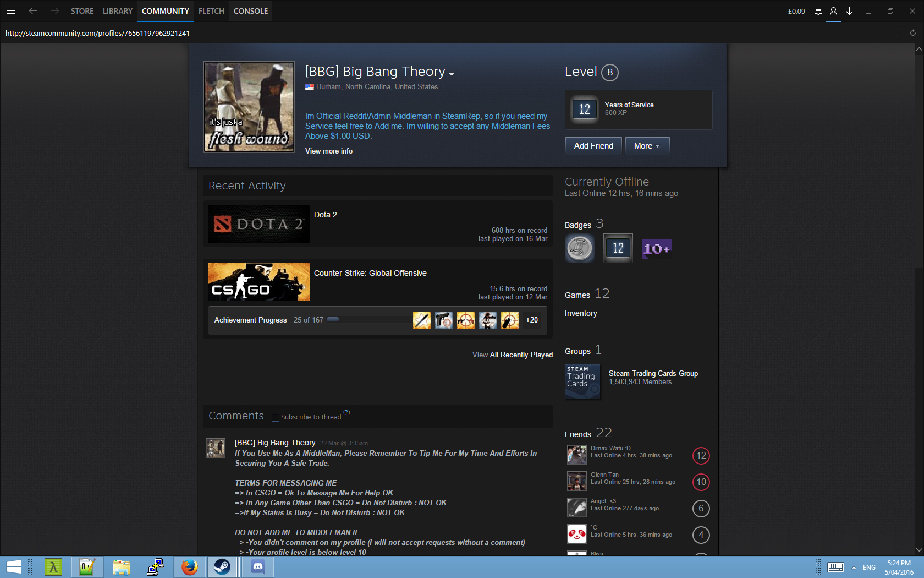Switch to the STORE tab
Image resolution: width=924 pixels, height=578 pixels.
82,11
